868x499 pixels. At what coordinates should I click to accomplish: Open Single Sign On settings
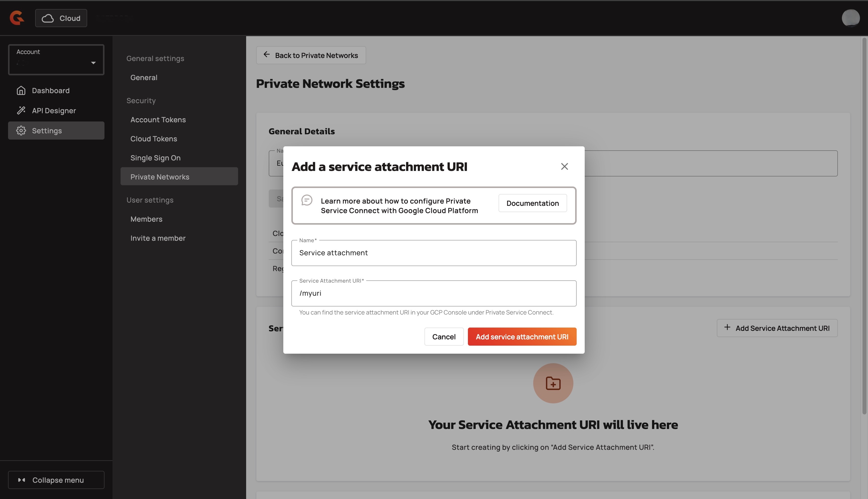[155, 158]
